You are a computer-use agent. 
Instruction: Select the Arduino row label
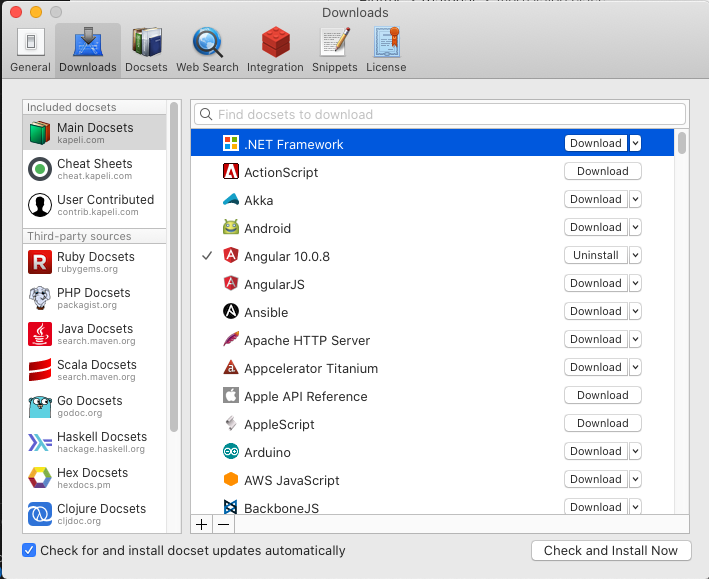click(x=267, y=452)
